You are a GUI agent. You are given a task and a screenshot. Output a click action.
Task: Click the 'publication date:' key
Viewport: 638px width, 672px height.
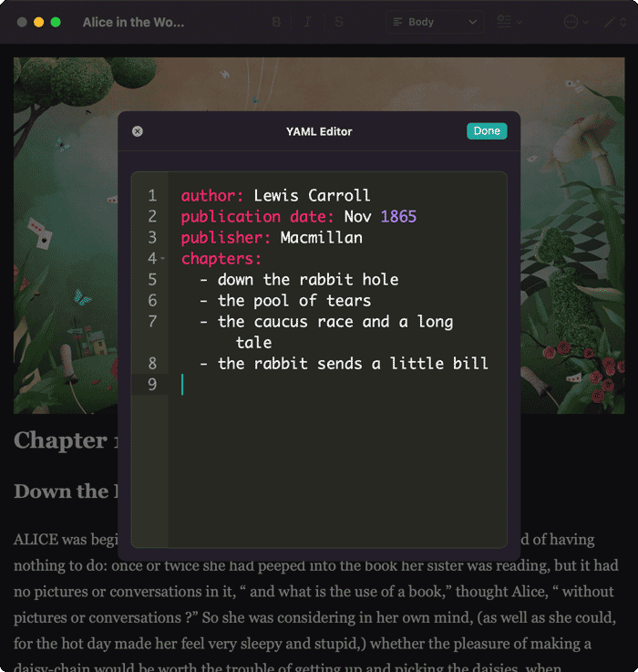(x=257, y=217)
